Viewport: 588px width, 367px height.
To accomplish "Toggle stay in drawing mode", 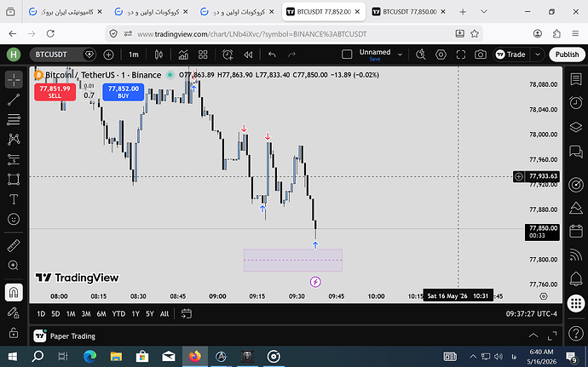I will (x=14, y=313).
